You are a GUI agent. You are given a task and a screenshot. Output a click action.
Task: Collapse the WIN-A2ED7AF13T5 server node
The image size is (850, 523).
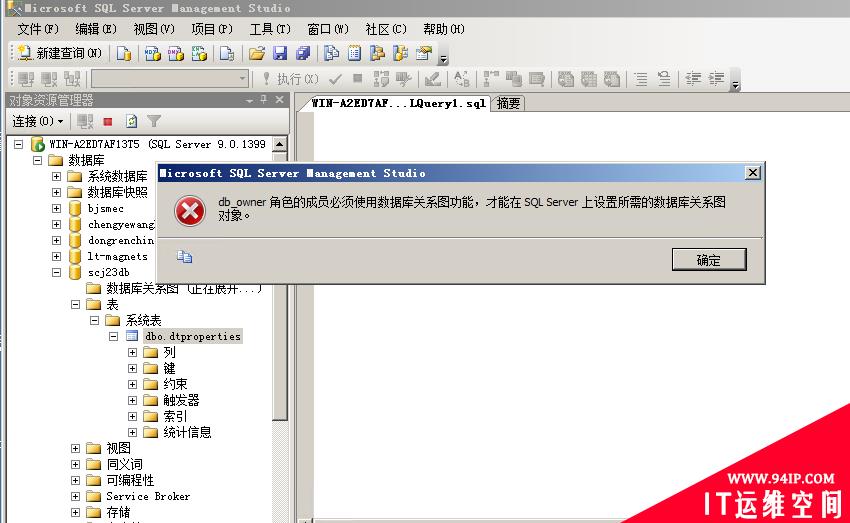[x=18, y=144]
